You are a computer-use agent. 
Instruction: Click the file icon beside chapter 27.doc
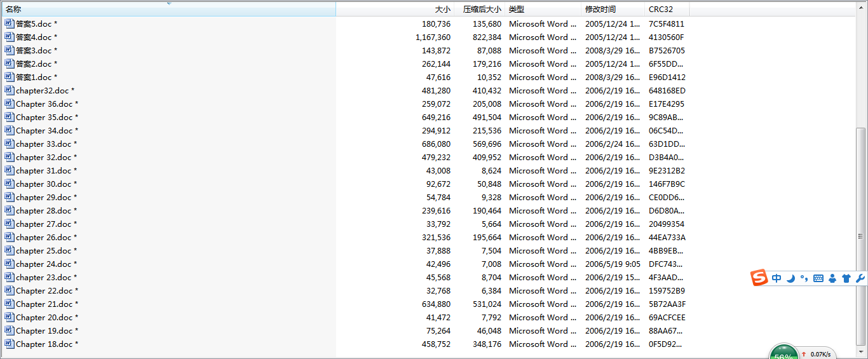pos(9,224)
